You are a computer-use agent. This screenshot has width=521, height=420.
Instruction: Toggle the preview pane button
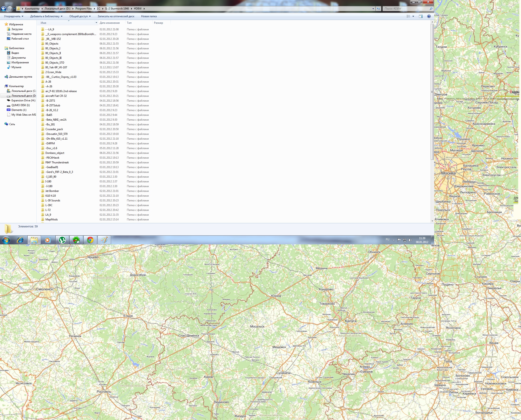coord(421,16)
